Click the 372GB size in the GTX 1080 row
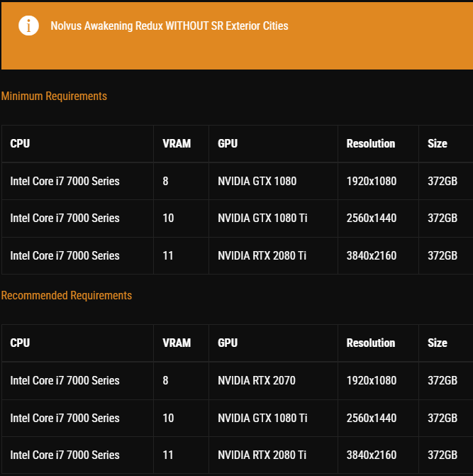The width and height of the screenshot is (473, 476). coord(443,181)
